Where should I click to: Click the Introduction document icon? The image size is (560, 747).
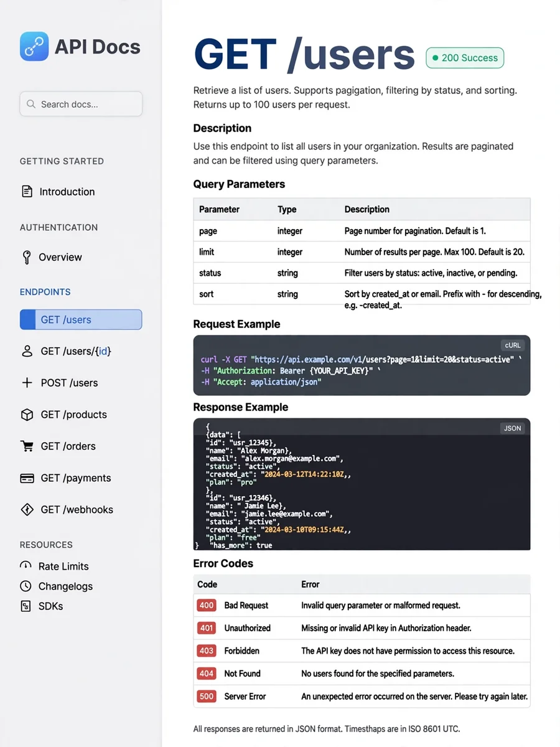click(27, 192)
